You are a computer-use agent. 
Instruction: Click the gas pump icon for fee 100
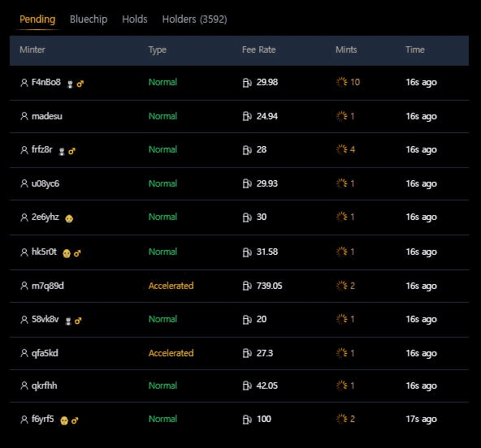[x=247, y=420]
